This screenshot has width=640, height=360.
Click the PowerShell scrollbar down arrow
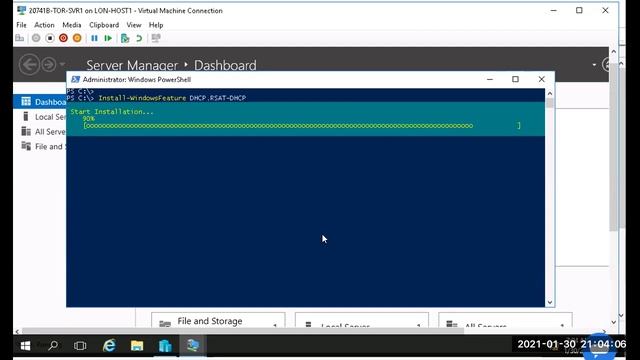pyautogui.click(x=550, y=302)
